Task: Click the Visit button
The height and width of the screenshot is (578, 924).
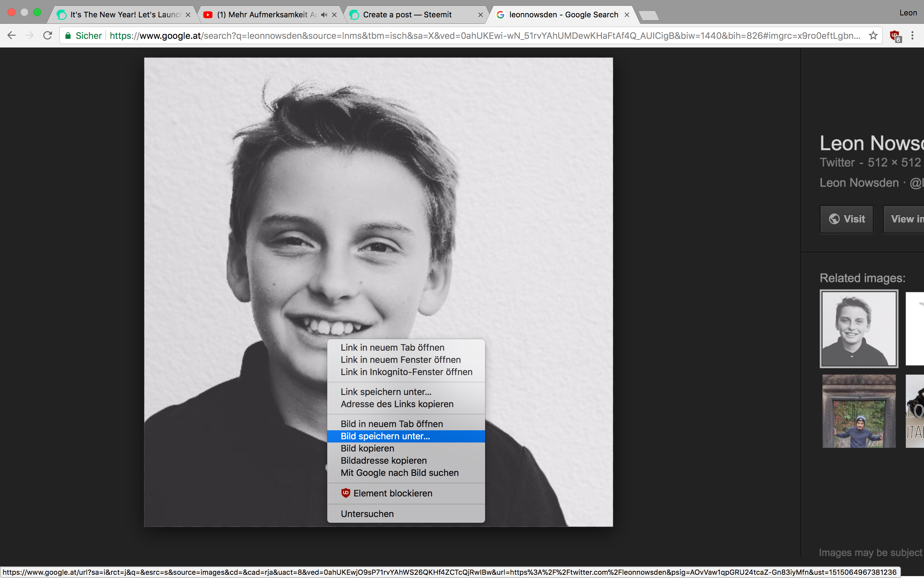Action: tap(846, 219)
